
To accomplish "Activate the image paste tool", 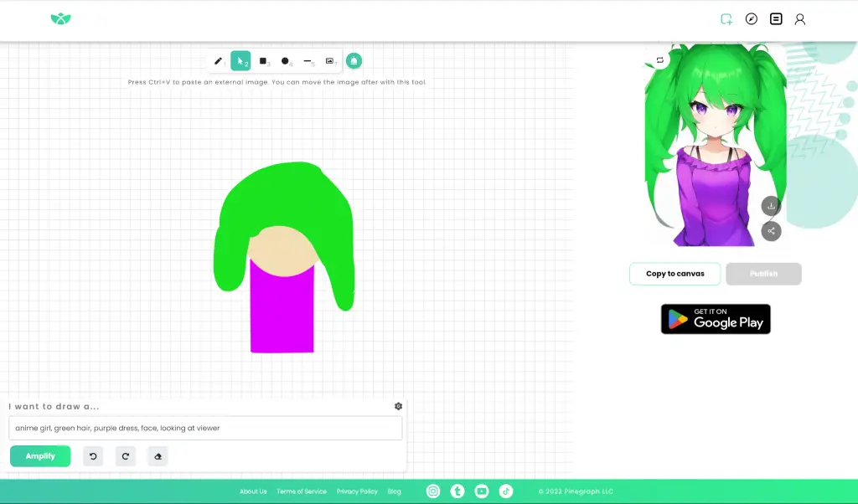I will (x=330, y=60).
